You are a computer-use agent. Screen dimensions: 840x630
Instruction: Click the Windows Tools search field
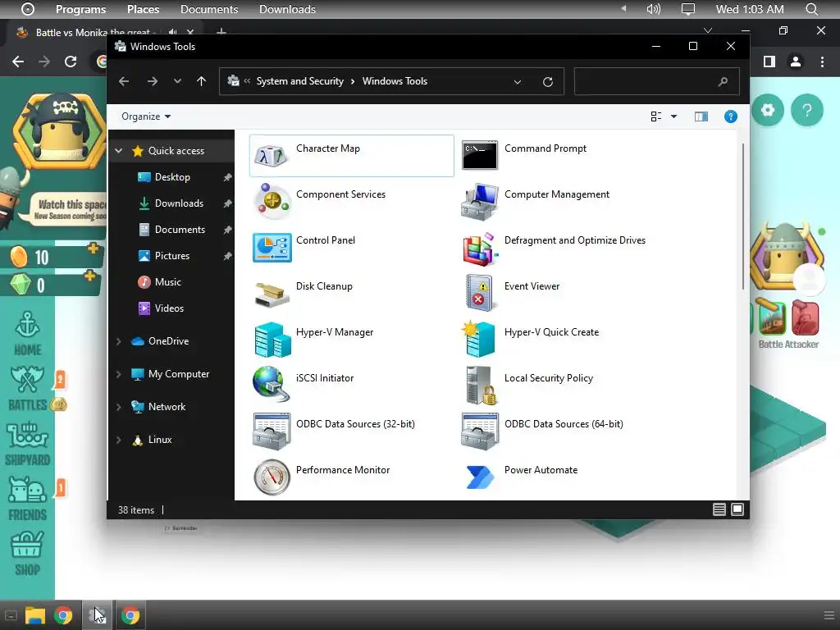(x=657, y=81)
